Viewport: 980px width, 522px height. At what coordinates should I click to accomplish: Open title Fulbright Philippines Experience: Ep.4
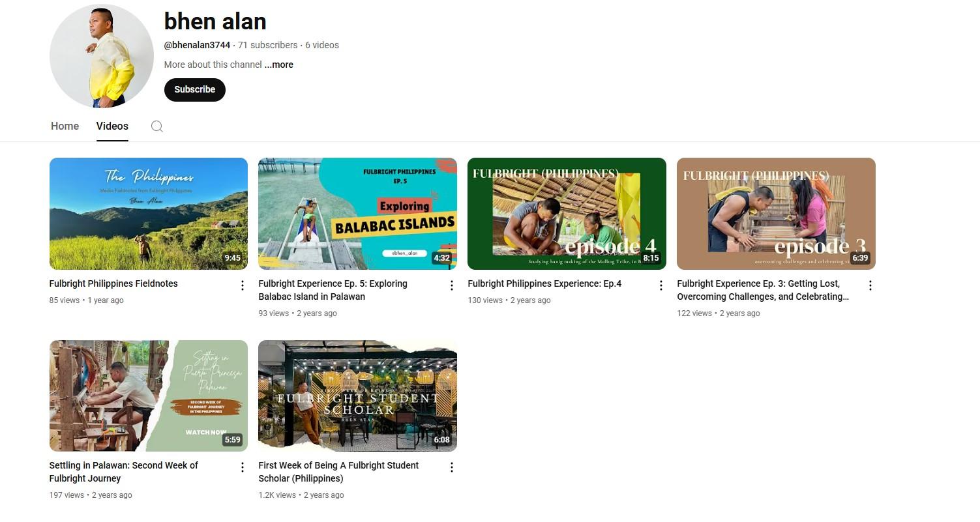point(544,283)
